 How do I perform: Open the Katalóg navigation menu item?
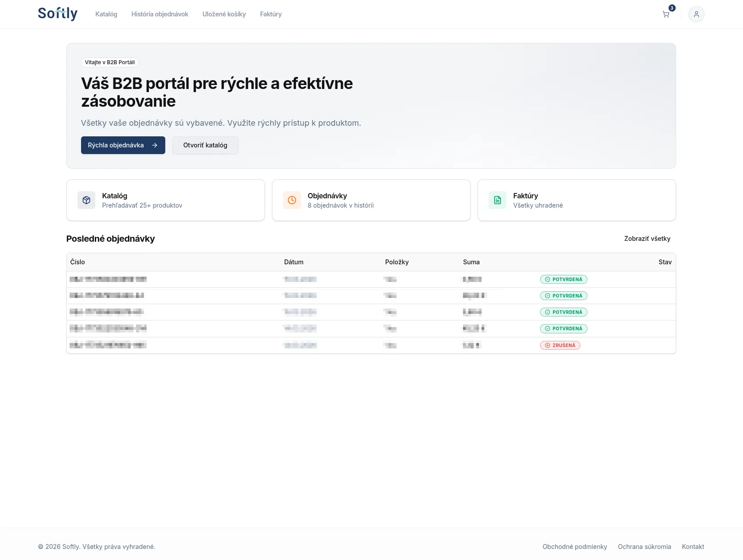[106, 14]
